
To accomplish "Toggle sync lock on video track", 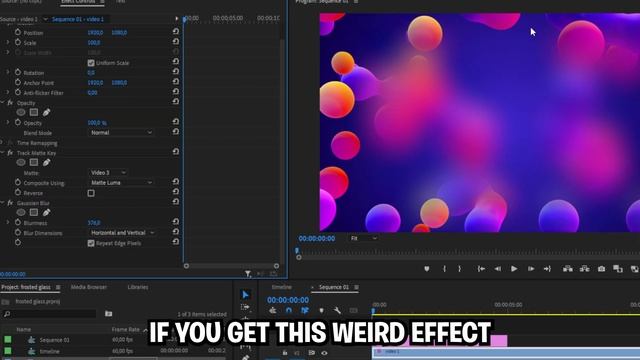I will coord(312,353).
